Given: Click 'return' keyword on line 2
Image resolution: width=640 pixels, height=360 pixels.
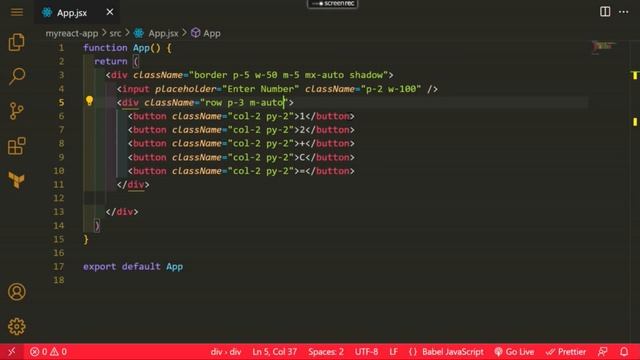Looking at the screenshot, I should (x=111, y=61).
